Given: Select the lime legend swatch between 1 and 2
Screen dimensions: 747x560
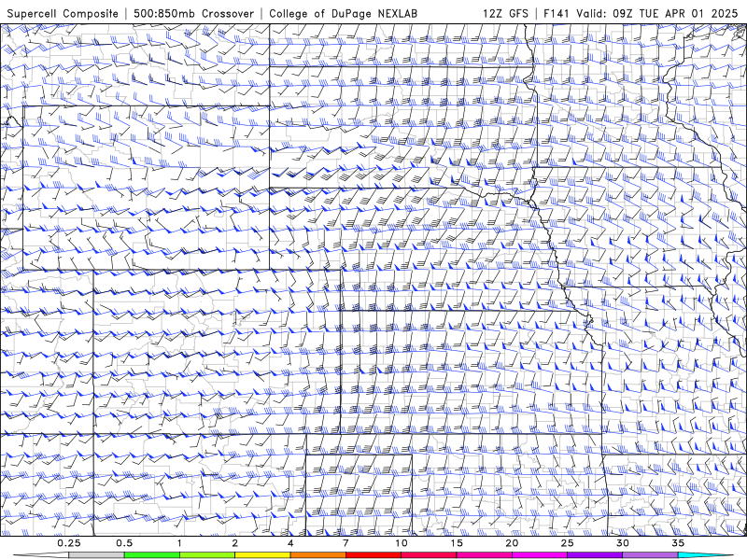Looking at the screenshot, I should (x=207, y=555).
